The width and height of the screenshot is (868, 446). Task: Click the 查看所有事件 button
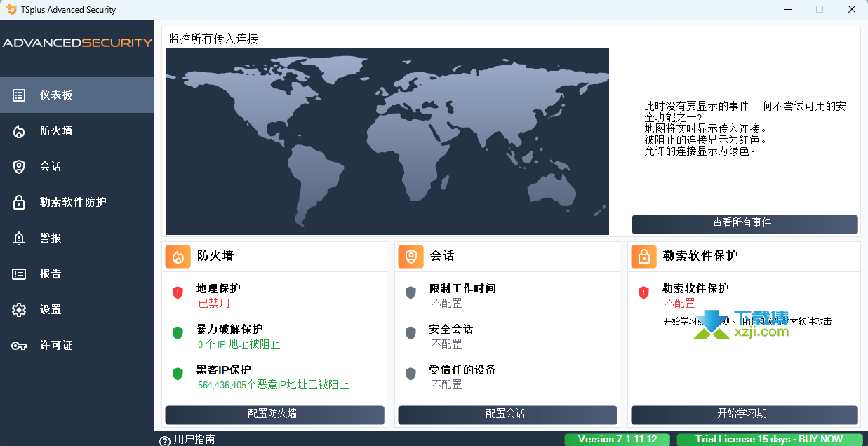click(745, 224)
